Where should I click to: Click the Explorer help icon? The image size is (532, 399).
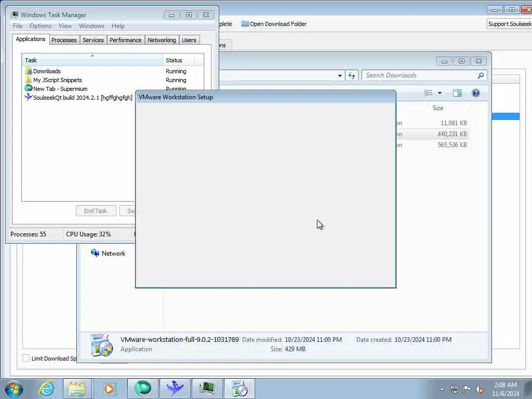[476, 93]
